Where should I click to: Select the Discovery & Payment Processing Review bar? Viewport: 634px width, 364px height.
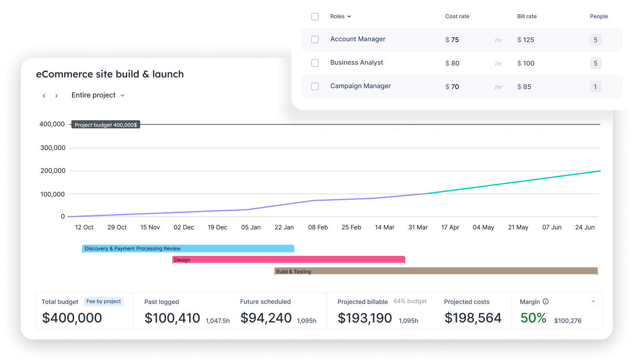click(x=188, y=249)
